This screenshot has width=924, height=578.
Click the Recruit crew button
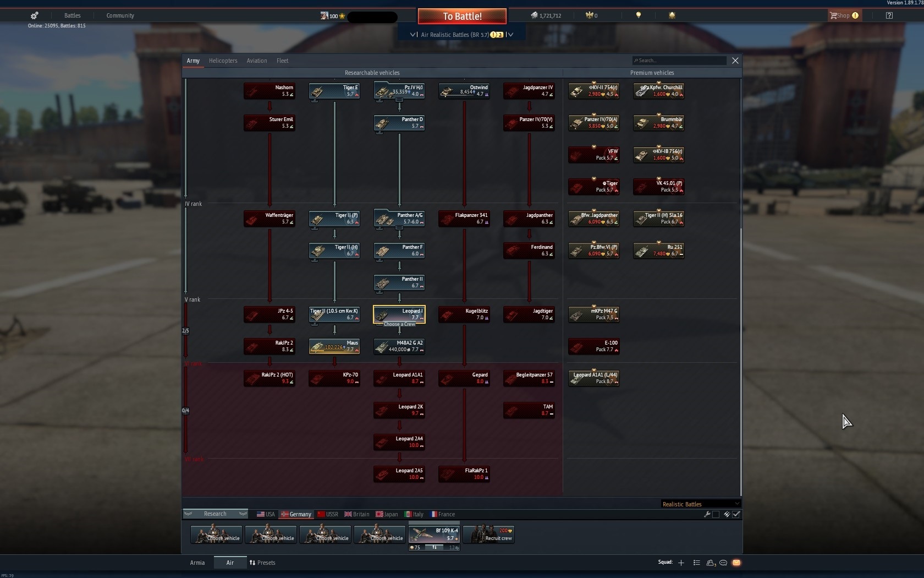tap(489, 534)
